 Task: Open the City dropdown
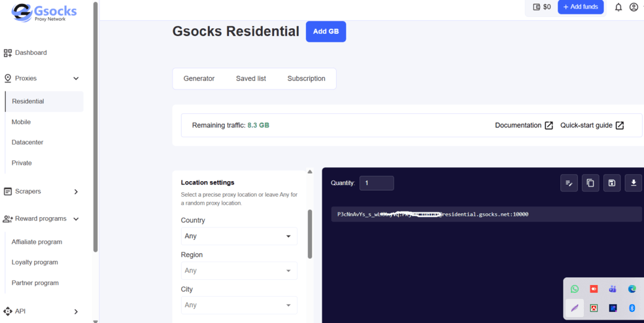239,305
